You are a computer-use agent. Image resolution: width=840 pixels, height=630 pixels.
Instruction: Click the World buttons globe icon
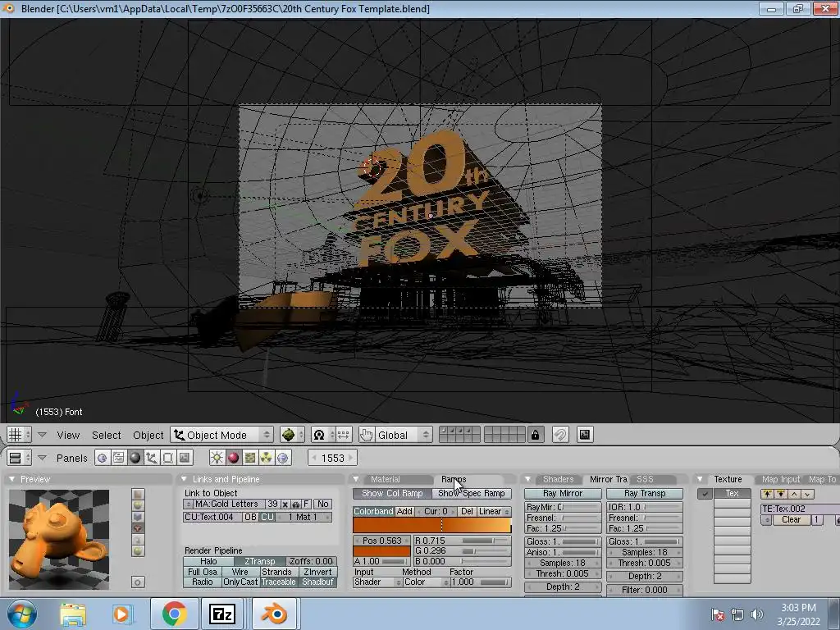coord(283,458)
